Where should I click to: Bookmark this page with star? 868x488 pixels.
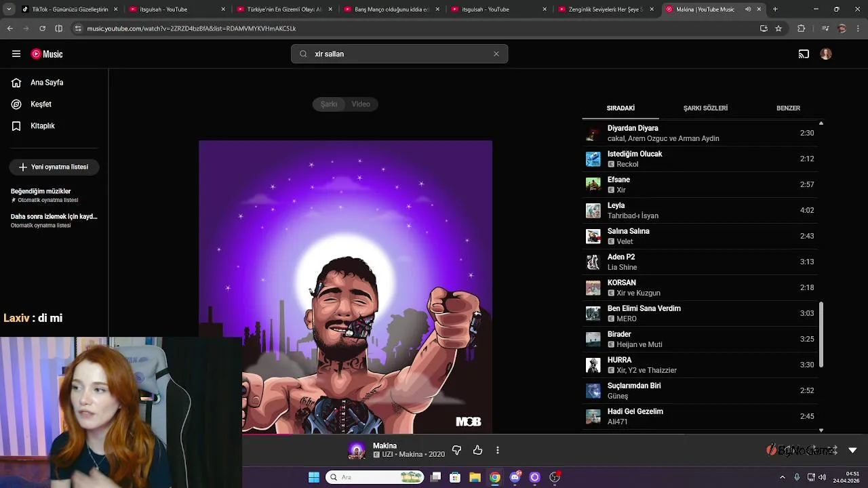coord(778,28)
